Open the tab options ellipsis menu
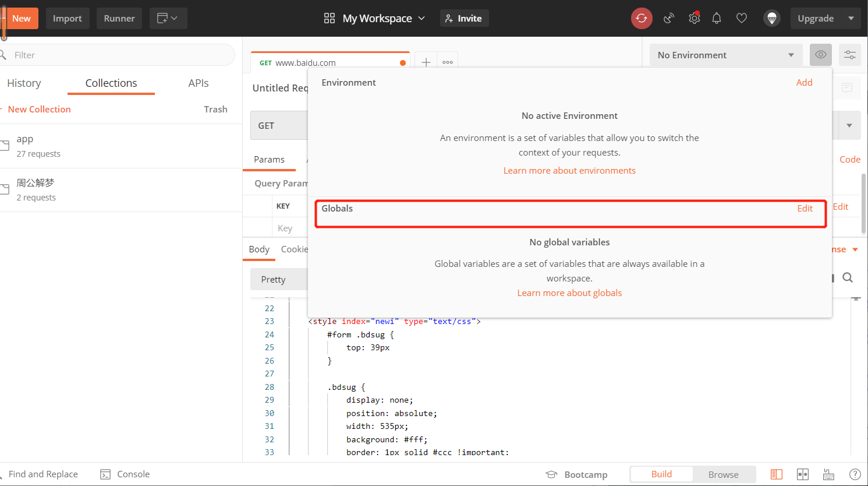This screenshot has width=868, height=486. [x=448, y=62]
